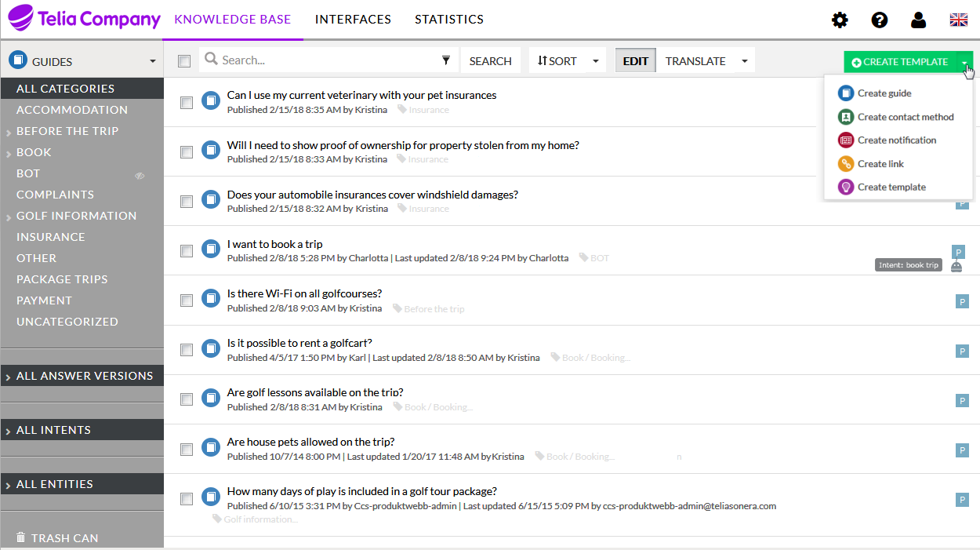Toggle the BOT category visibility eye
Viewport: 980px width, 550px height.
point(140,176)
